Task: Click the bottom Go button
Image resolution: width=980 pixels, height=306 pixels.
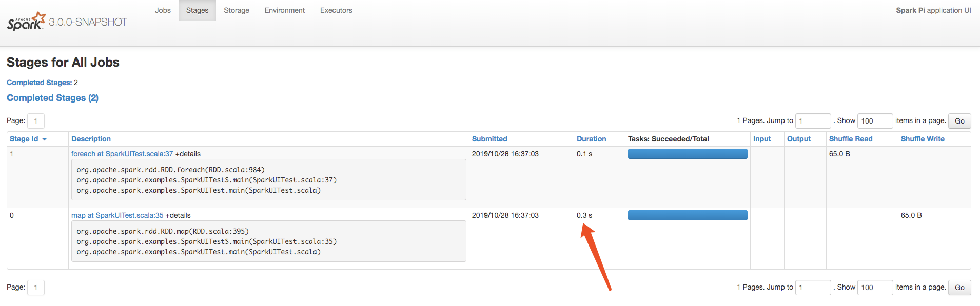Action: click(959, 288)
